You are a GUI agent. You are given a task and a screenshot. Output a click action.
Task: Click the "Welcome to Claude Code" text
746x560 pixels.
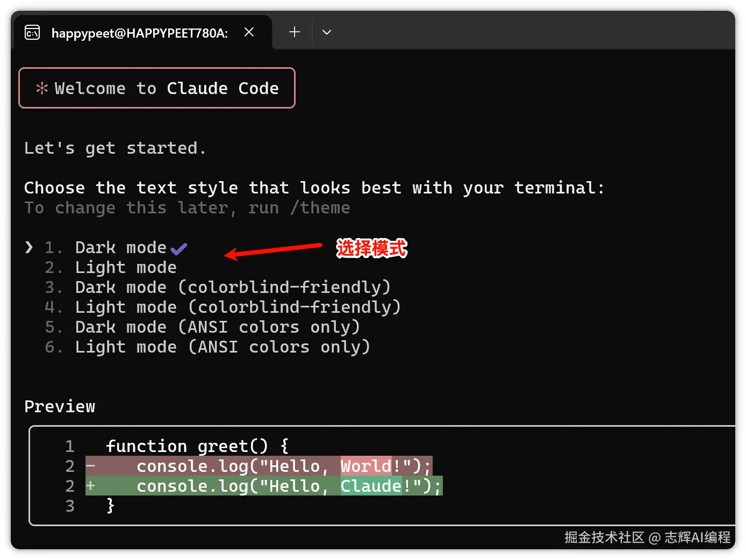pyautogui.click(x=167, y=88)
